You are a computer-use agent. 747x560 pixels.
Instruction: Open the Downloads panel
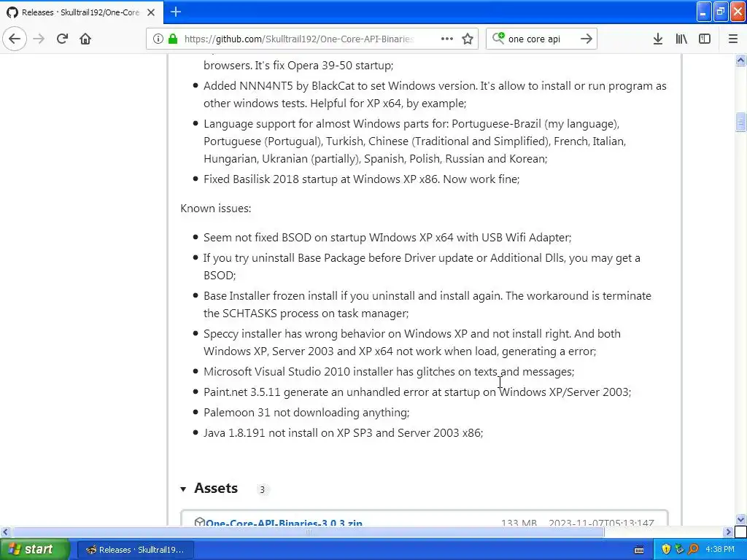(658, 39)
